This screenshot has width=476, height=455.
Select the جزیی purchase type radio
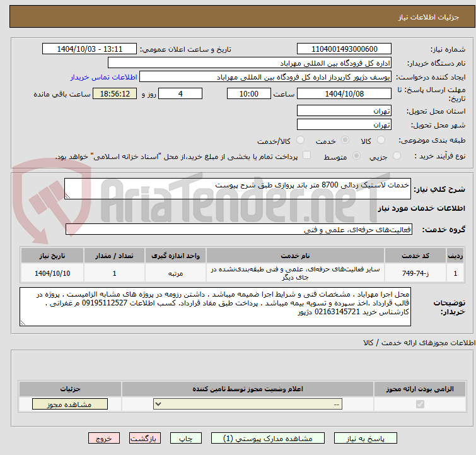(x=397, y=156)
